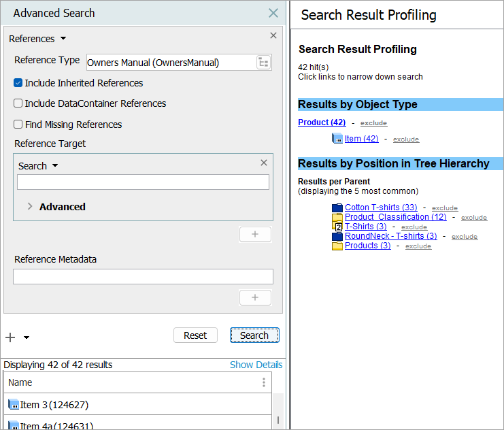This screenshot has height=430, width=504.
Task: Remove the References search criterion
Action: pyautogui.click(x=273, y=35)
